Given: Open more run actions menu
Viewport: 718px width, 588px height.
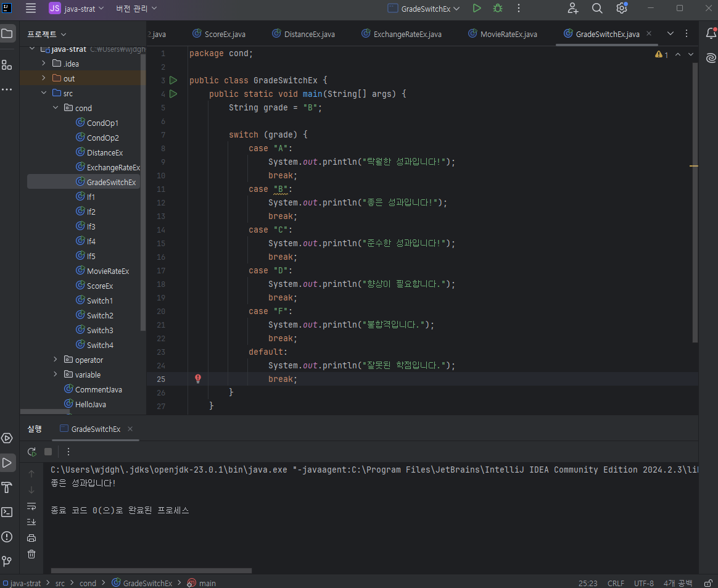Looking at the screenshot, I should coord(518,8).
